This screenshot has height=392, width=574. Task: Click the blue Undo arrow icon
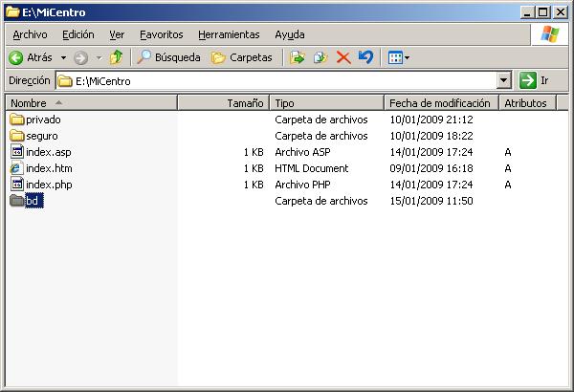click(x=365, y=57)
